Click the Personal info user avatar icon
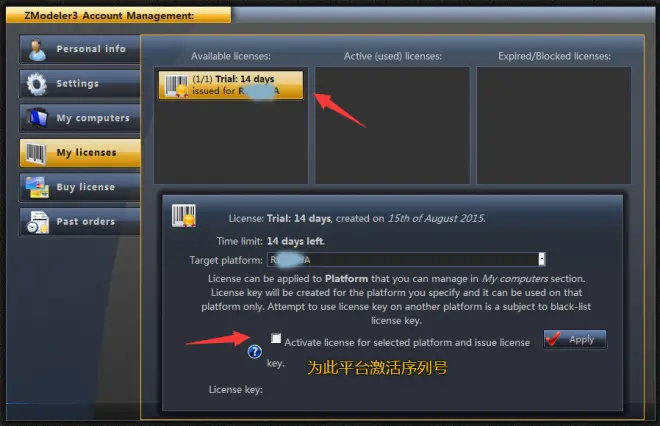Screen dimensions: 660x426 tap(37, 49)
